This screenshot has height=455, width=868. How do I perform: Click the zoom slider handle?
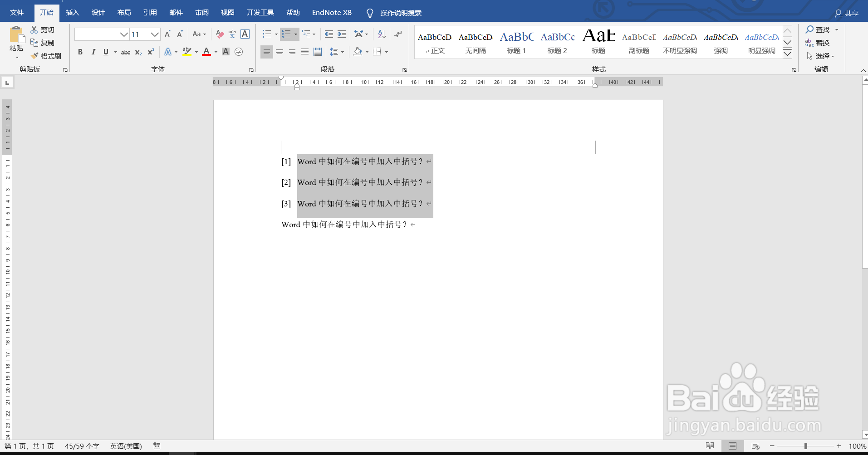pyautogui.click(x=806, y=446)
